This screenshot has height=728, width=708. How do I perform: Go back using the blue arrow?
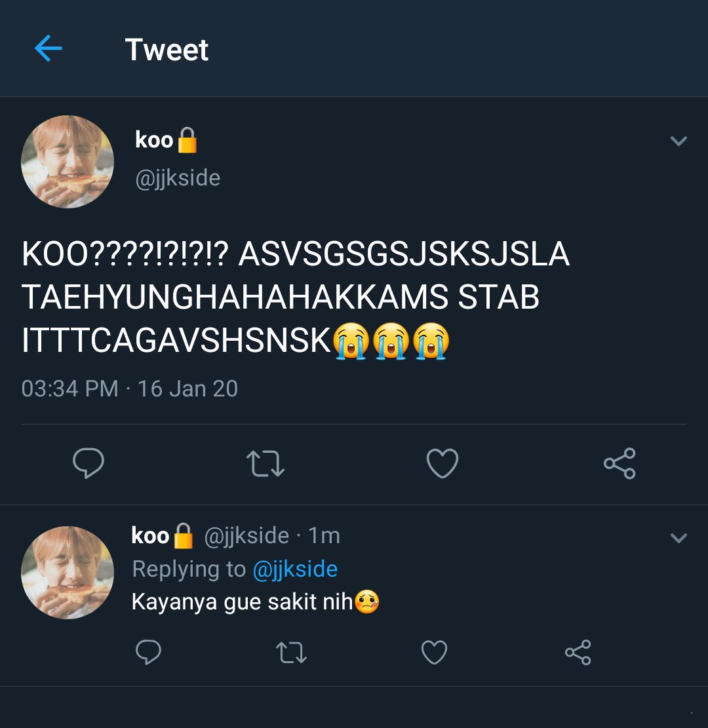(x=49, y=48)
